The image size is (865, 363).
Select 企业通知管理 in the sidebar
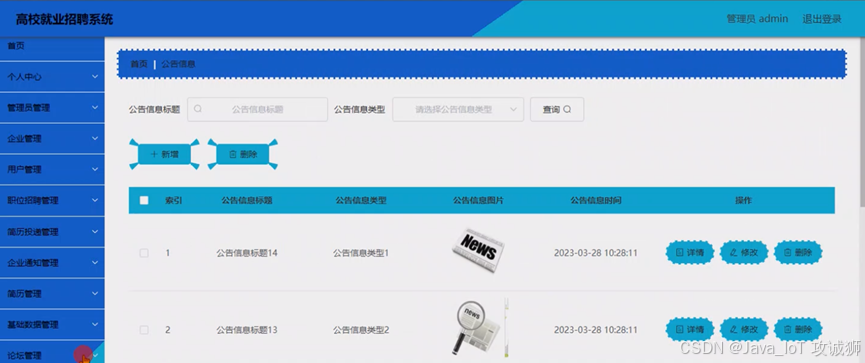pos(52,263)
